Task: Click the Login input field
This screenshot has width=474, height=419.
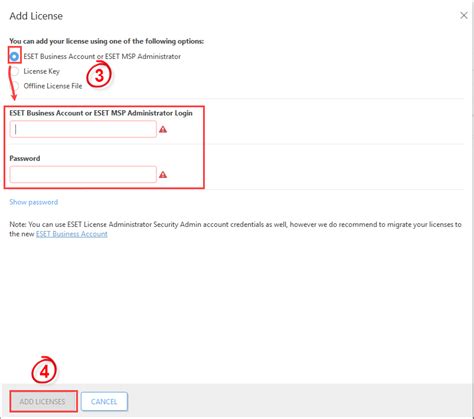Action: point(83,129)
